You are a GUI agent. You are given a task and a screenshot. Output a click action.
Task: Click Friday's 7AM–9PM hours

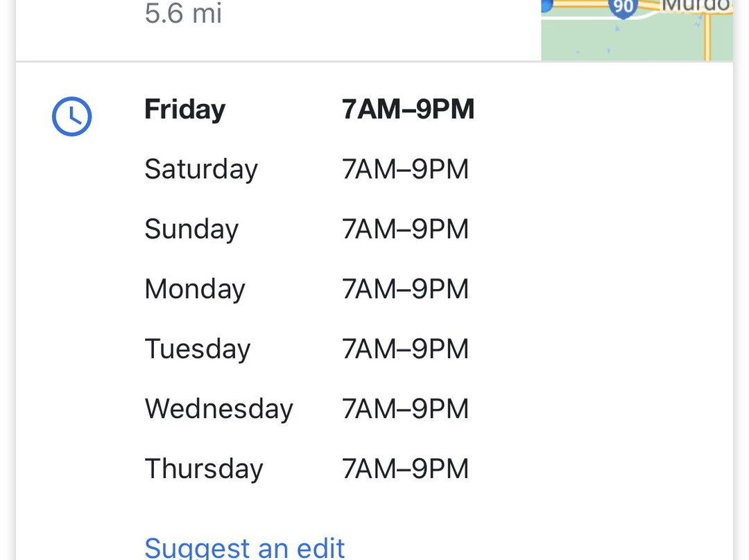point(408,110)
